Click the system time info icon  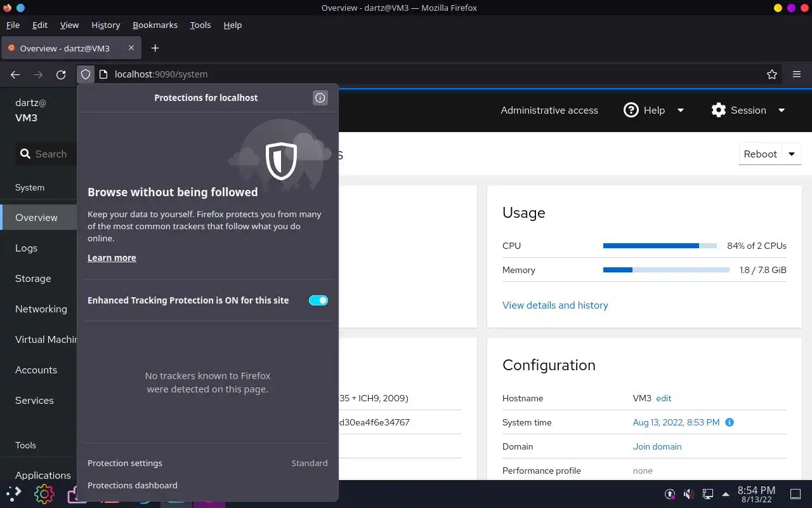click(x=730, y=422)
